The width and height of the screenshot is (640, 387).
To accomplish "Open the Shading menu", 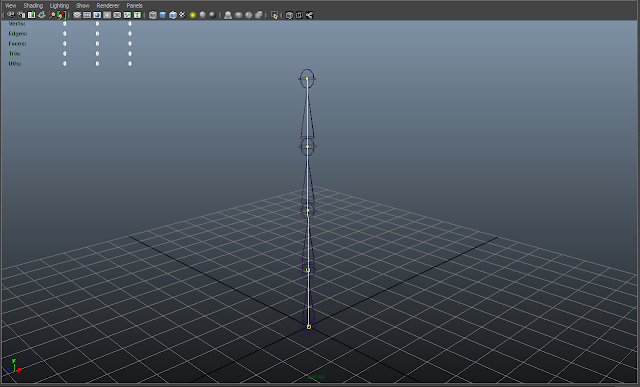I will coord(33,6).
